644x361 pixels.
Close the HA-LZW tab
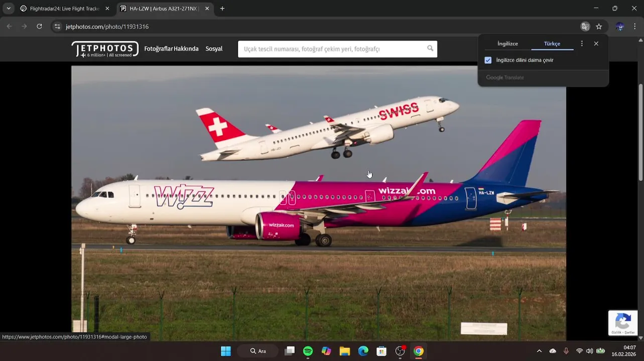click(207, 9)
